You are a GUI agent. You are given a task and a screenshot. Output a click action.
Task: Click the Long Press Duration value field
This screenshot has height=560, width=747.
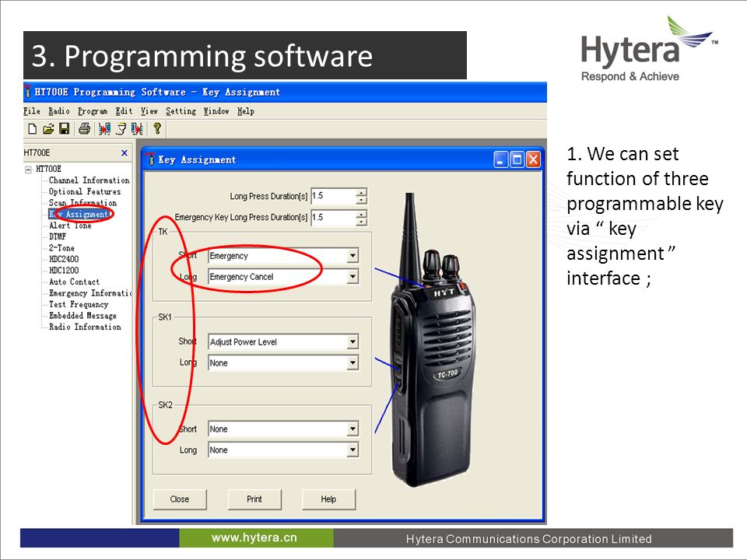(x=333, y=196)
